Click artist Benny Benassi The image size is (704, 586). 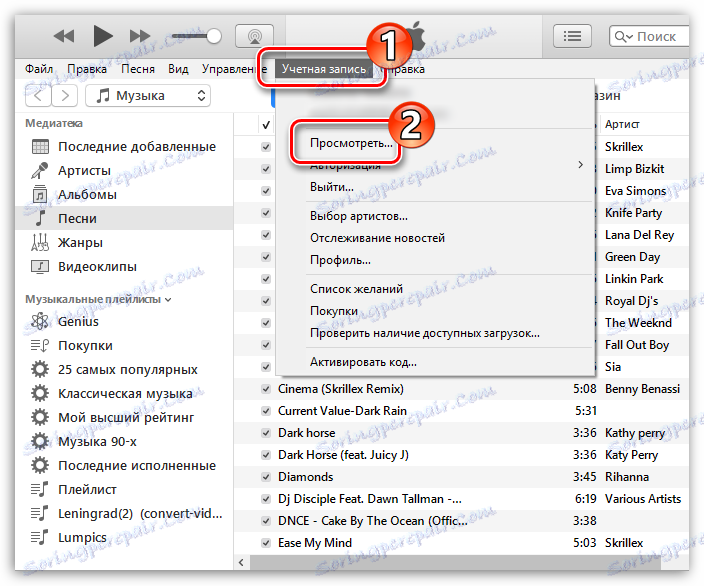point(642,389)
